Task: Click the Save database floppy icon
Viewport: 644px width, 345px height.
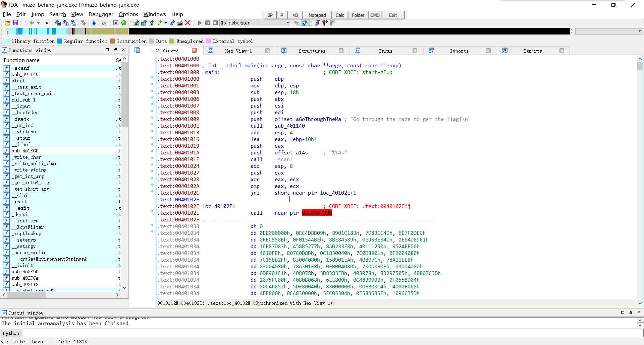Action: (x=15, y=23)
